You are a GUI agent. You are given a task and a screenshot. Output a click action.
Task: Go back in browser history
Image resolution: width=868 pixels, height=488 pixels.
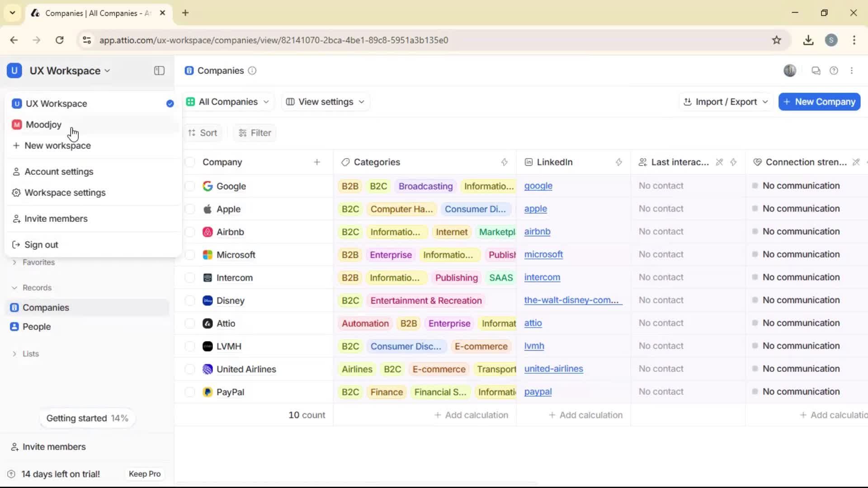[x=14, y=40]
